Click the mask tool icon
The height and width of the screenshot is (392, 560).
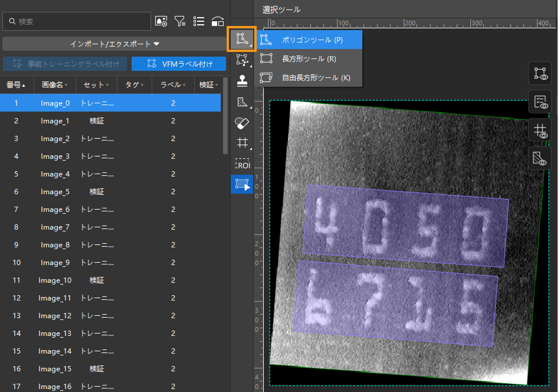(x=242, y=102)
